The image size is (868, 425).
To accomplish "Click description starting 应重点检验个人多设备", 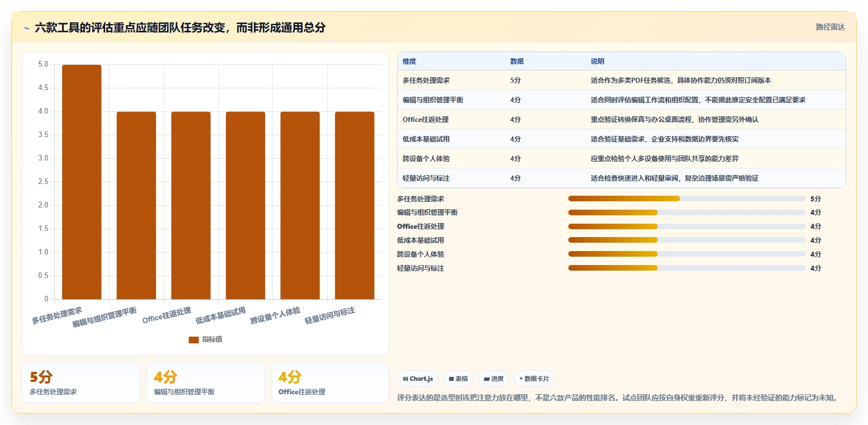I will (664, 159).
